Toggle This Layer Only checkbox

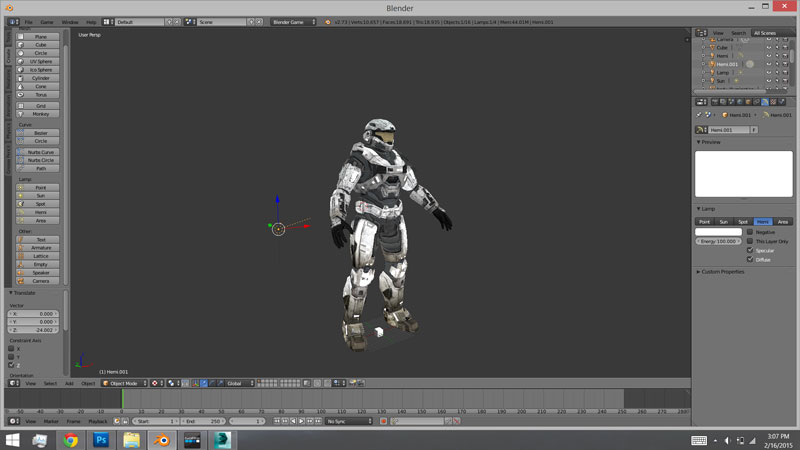[750, 241]
